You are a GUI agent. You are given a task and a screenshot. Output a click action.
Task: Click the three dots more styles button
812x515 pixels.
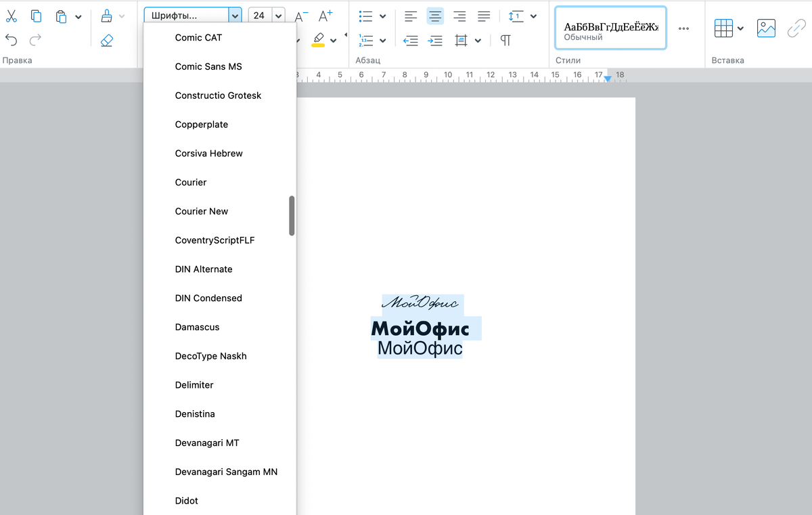coord(683,28)
